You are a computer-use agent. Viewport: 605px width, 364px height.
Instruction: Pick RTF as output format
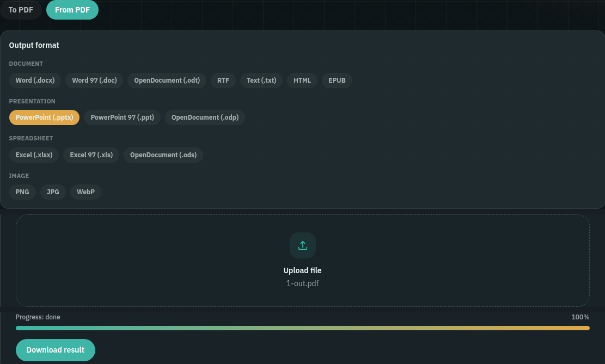(223, 80)
